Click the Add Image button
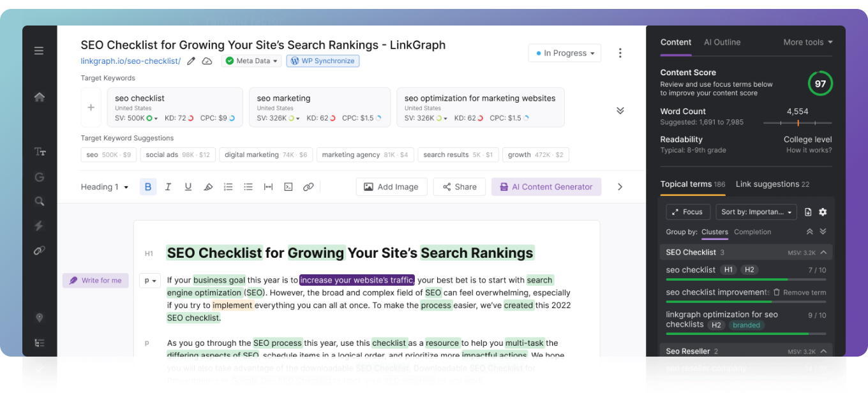The image size is (868, 400). 391,187
